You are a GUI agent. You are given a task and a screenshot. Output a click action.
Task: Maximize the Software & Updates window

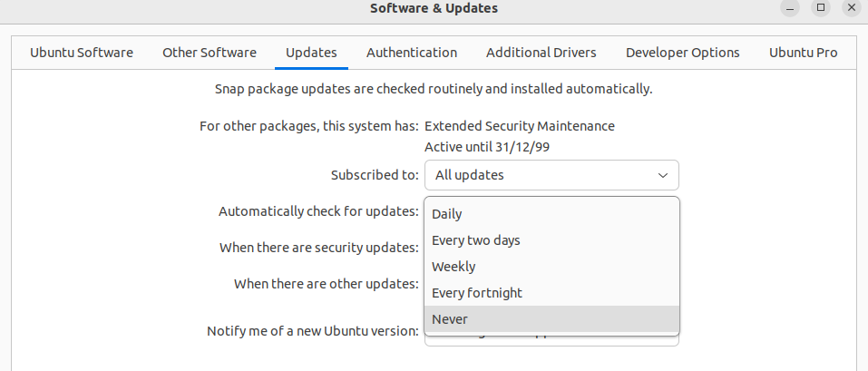tap(820, 8)
